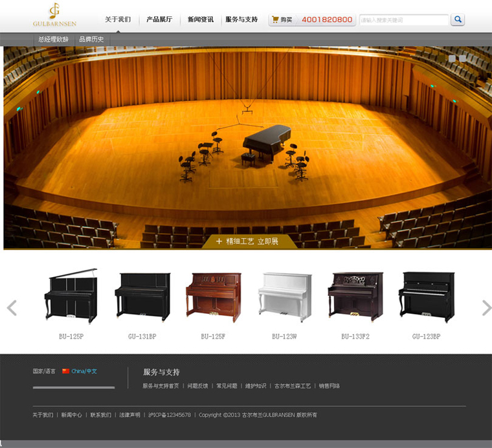Open the BU-125F brown piano thumbnail
Screen dimensions: 492x448
pyautogui.click(x=213, y=297)
